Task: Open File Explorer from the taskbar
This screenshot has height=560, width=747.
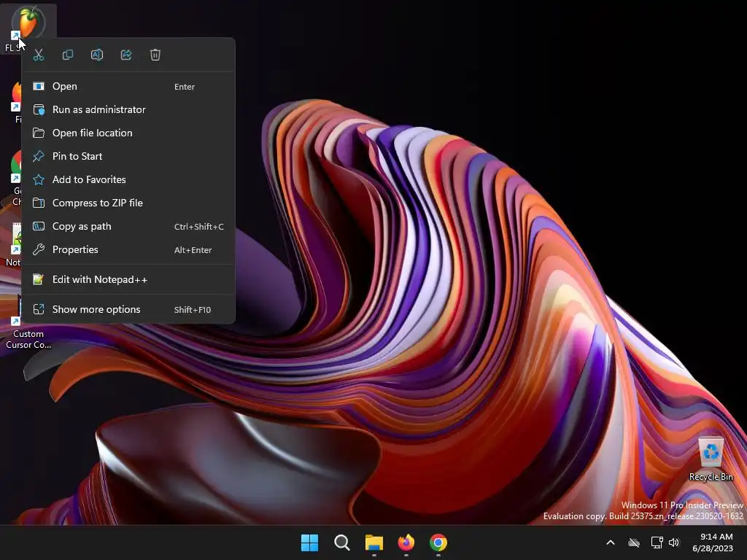Action: 374,542
